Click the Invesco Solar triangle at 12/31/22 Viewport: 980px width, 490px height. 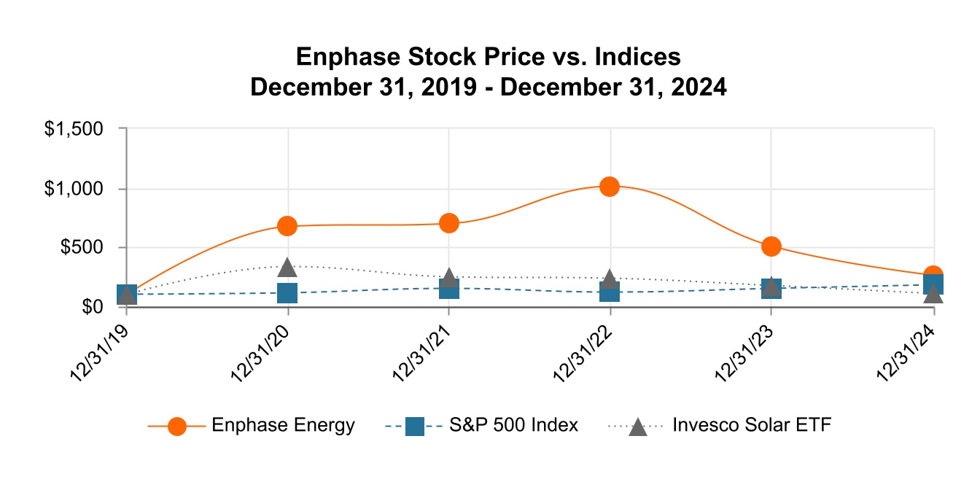(610, 279)
